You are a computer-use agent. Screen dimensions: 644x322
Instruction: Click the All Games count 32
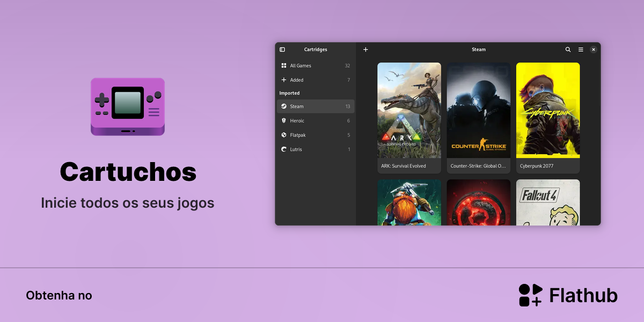347,65
